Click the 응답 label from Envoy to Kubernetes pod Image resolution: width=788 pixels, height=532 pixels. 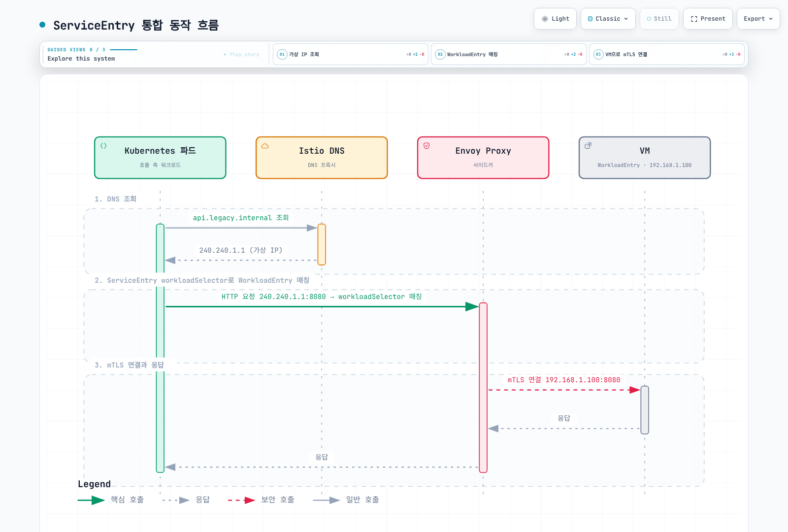322,457
